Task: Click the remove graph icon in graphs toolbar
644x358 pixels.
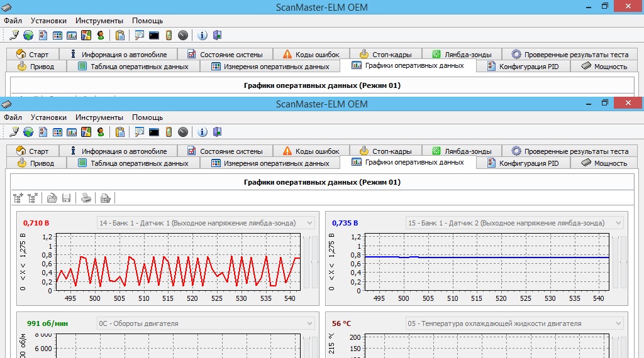Action: coord(33,198)
